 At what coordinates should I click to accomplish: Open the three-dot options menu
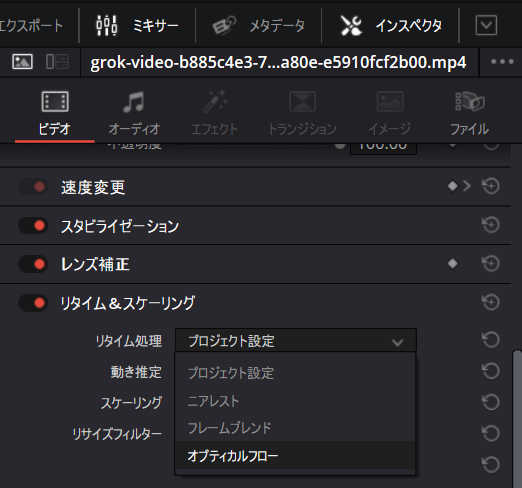coord(502,62)
